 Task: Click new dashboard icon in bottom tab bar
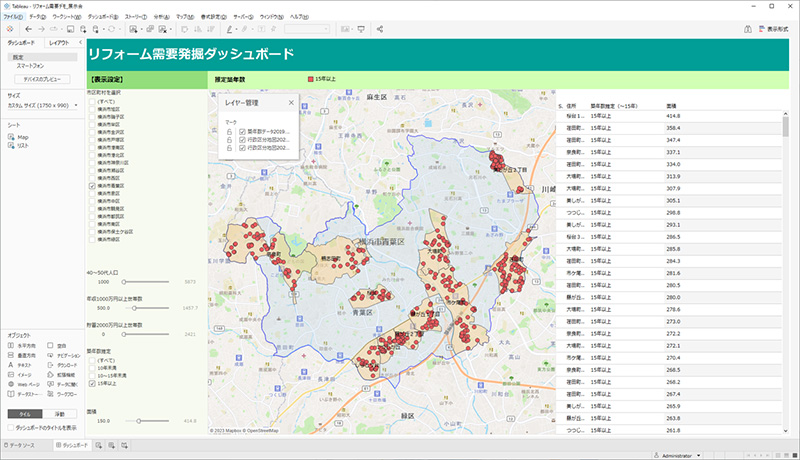pos(111,445)
